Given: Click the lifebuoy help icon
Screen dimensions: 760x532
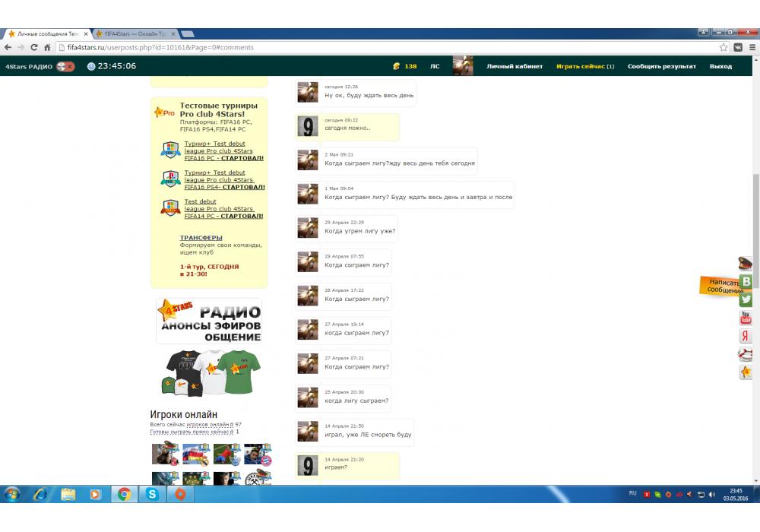Looking at the screenshot, I should click(746, 354).
